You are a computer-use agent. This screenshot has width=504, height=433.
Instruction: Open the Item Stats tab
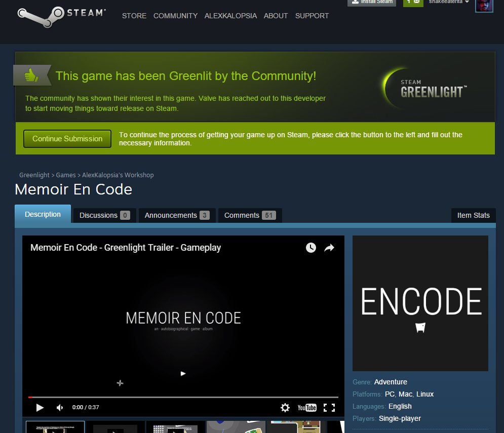pyautogui.click(x=474, y=215)
